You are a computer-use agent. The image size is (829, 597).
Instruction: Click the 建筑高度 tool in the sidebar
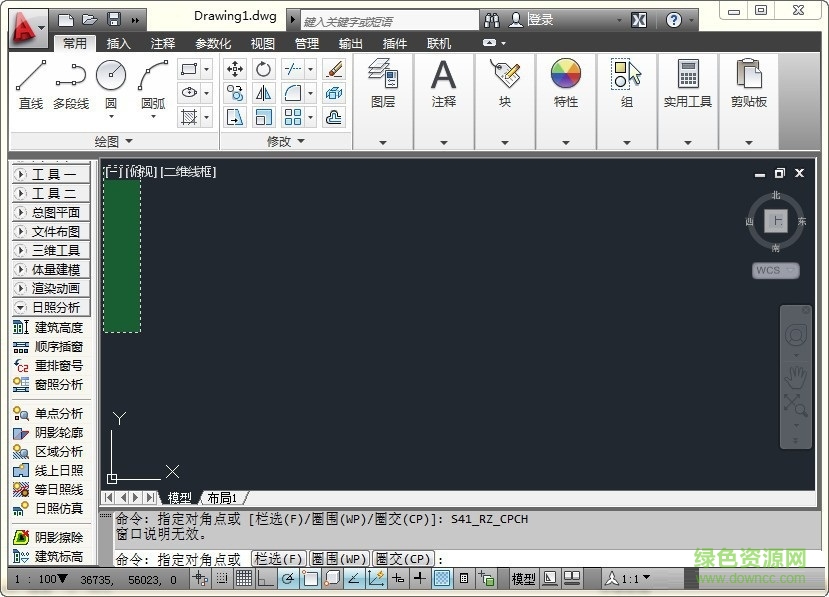[48, 328]
